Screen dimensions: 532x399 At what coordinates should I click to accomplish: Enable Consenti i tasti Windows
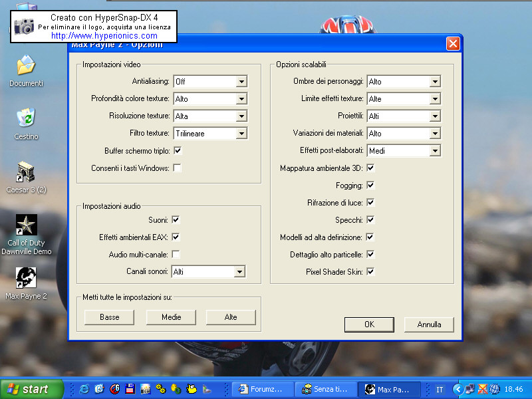click(x=178, y=168)
